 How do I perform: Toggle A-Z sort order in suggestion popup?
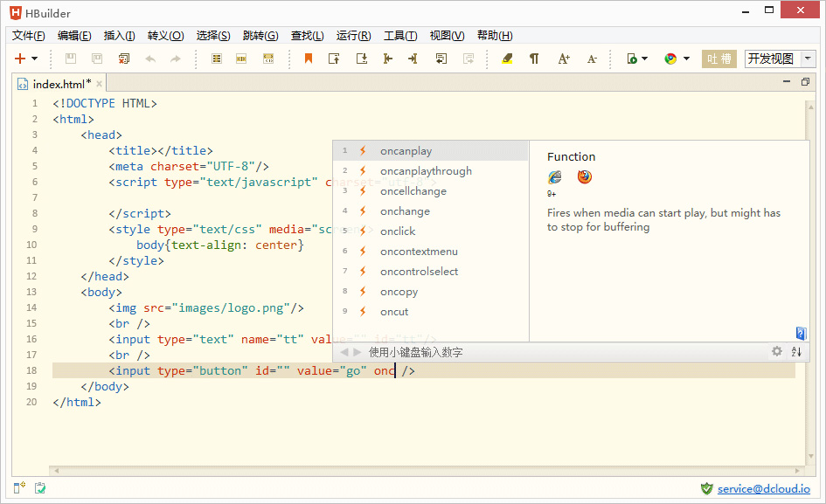point(796,351)
